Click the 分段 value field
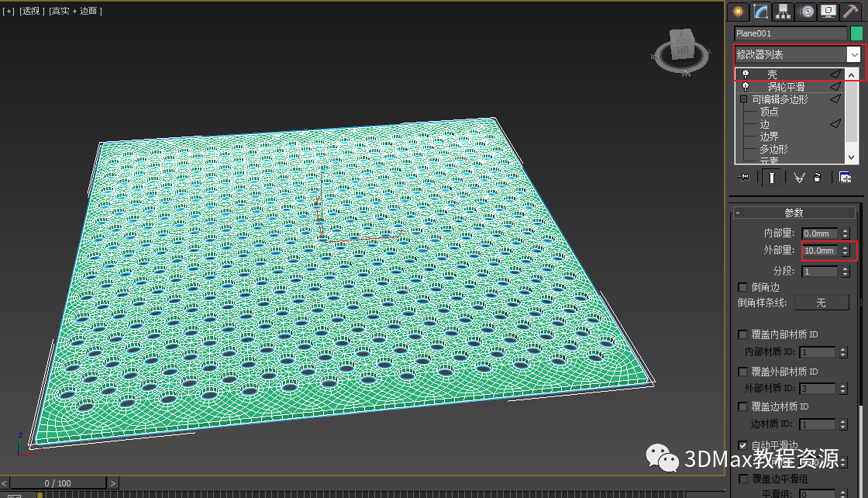This screenshot has width=868, height=498. 820,271
